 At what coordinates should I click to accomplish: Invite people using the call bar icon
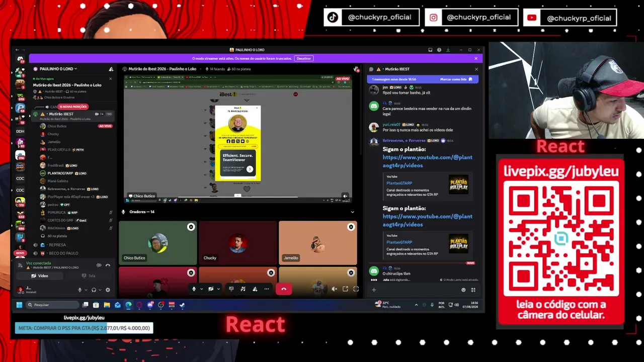coord(255,289)
